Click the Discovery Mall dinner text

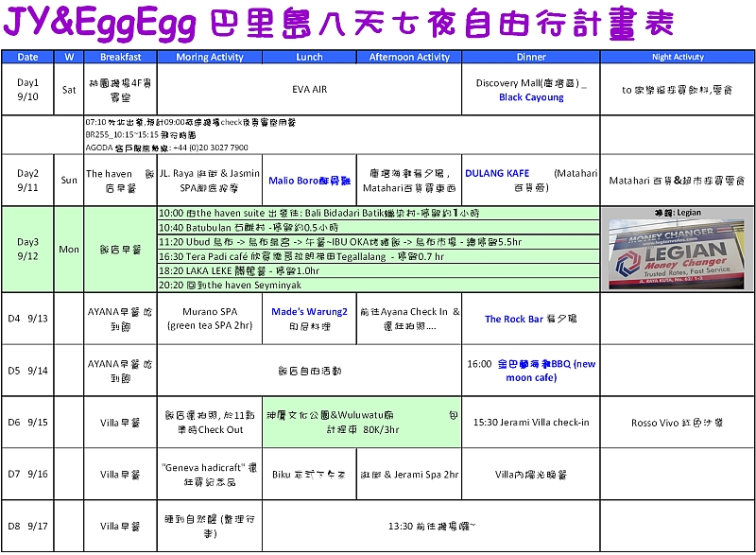tap(531, 83)
